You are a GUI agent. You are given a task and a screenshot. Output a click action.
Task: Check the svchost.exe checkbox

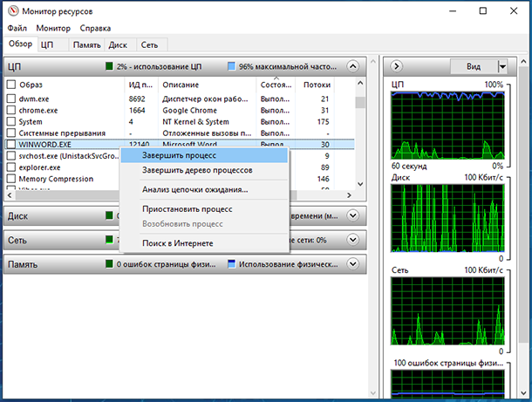tap(11, 156)
